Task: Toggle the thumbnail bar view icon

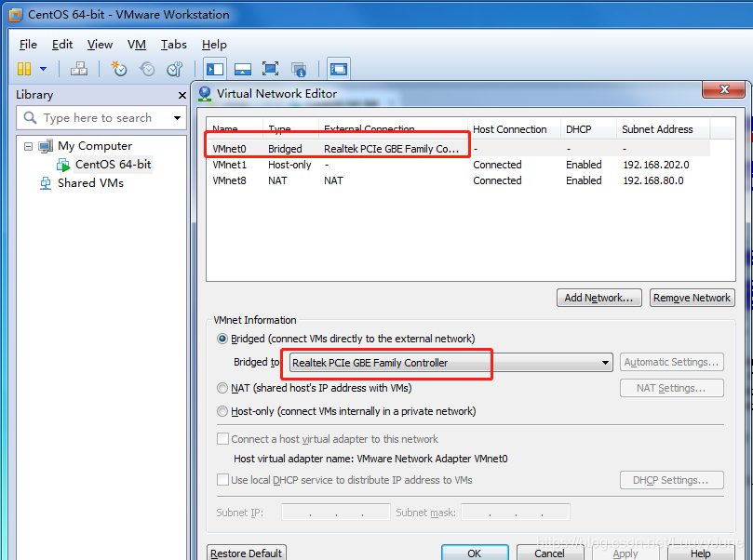Action: click(243, 69)
